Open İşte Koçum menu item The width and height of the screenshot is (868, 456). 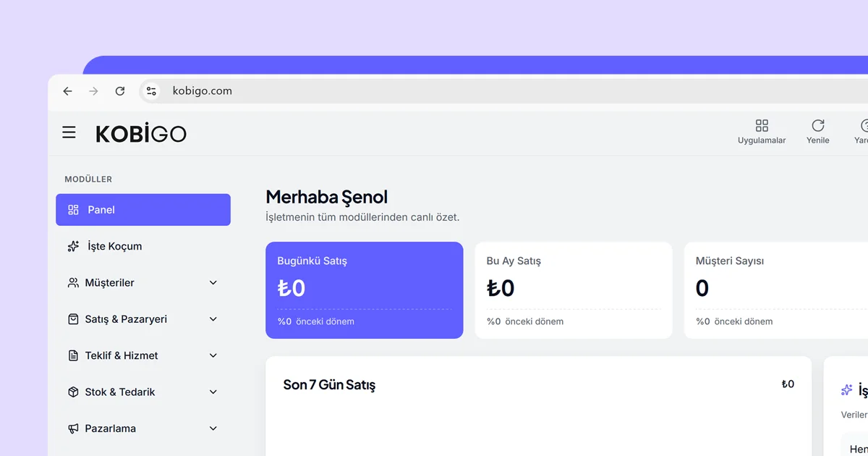click(x=143, y=246)
